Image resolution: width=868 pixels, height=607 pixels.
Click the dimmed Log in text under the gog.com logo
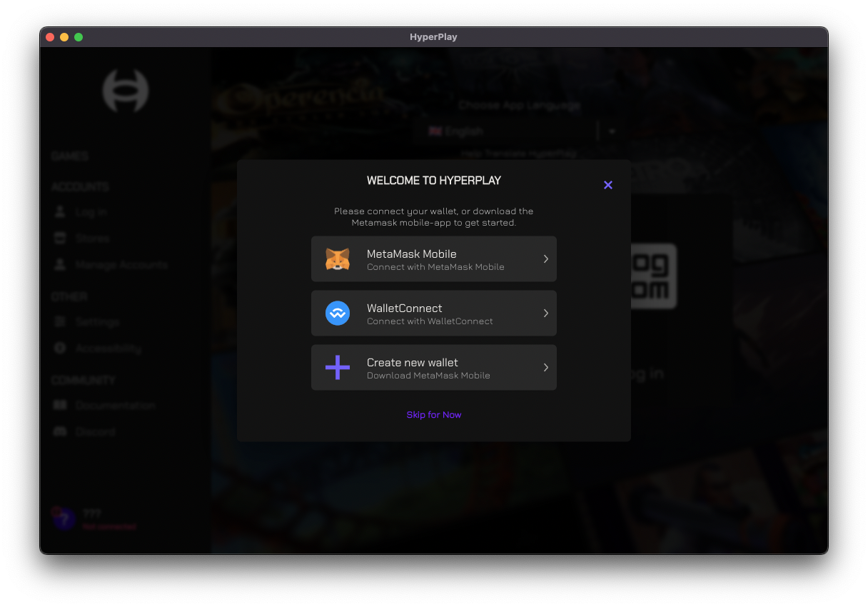(x=646, y=373)
